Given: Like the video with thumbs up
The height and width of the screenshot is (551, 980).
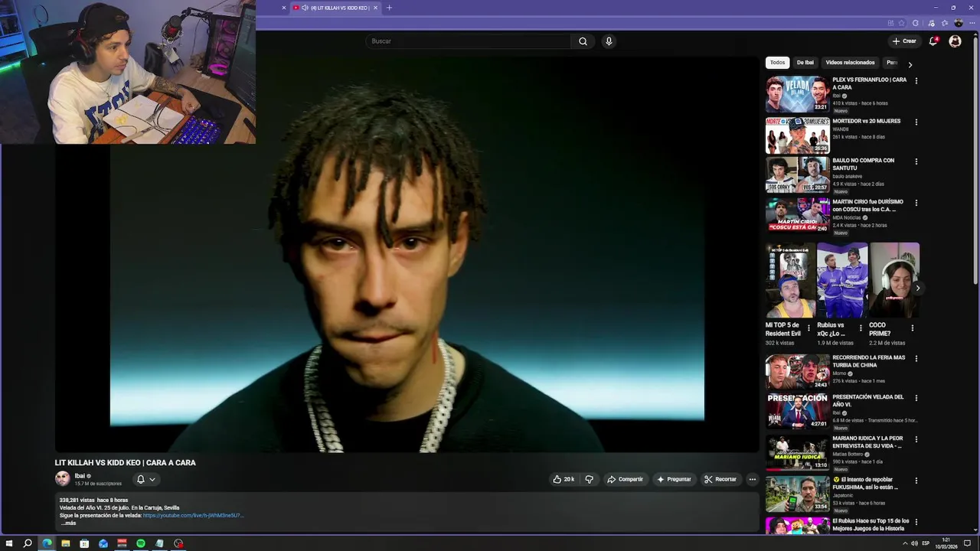Looking at the screenshot, I should 563,479.
